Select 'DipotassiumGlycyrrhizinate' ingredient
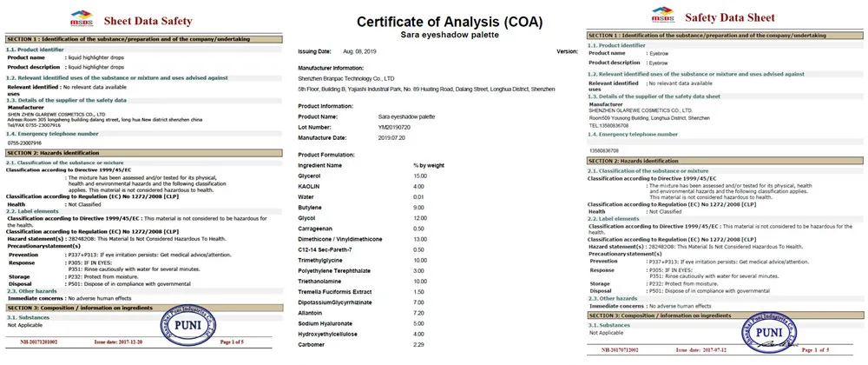 pos(334,302)
